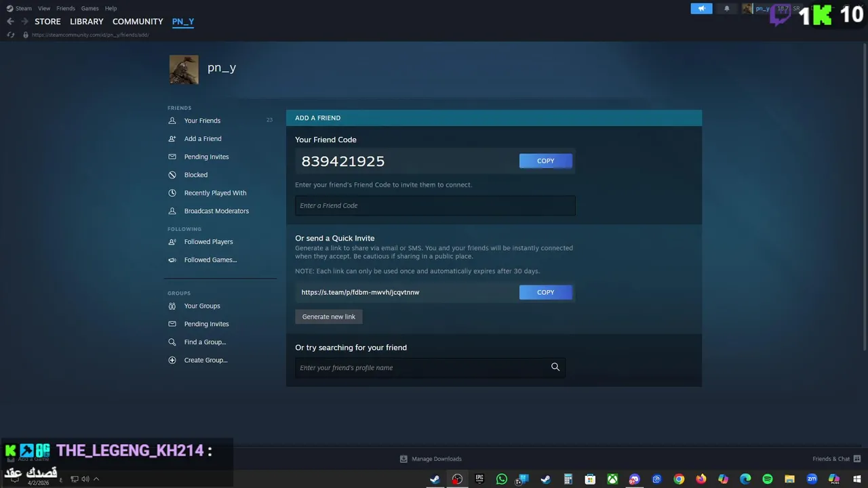868x488 pixels.
Task: Copy the quick invite link
Action: (546, 292)
